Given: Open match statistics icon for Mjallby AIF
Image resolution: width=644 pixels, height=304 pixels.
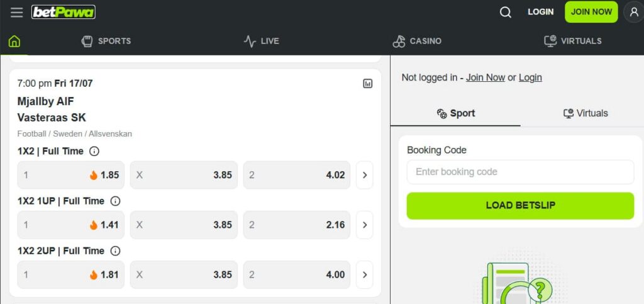Looking at the screenshot, I should pyautogui.click(x=367, y=84).
